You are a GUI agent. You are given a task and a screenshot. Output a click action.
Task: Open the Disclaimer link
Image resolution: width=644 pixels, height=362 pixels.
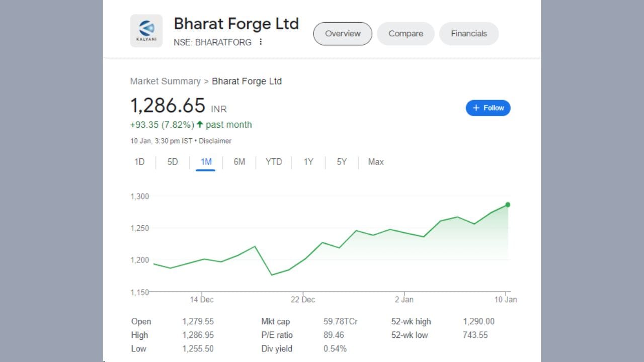215,141
